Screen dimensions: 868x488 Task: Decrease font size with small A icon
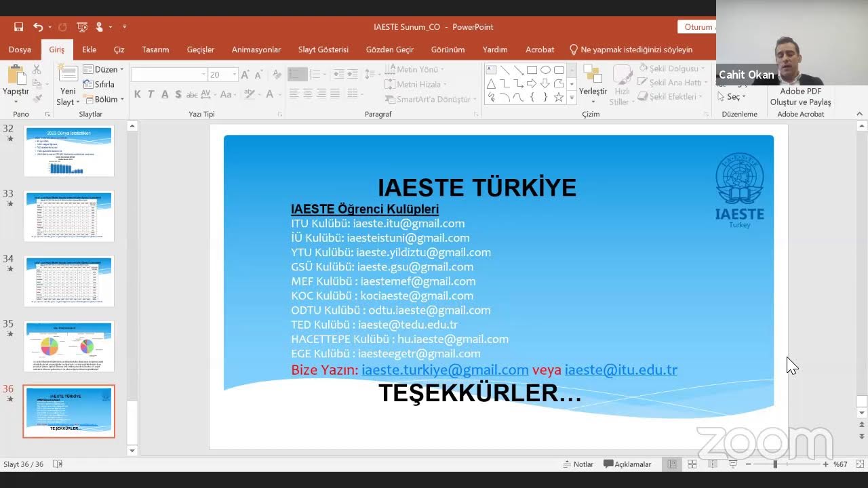tap(259, 75)
